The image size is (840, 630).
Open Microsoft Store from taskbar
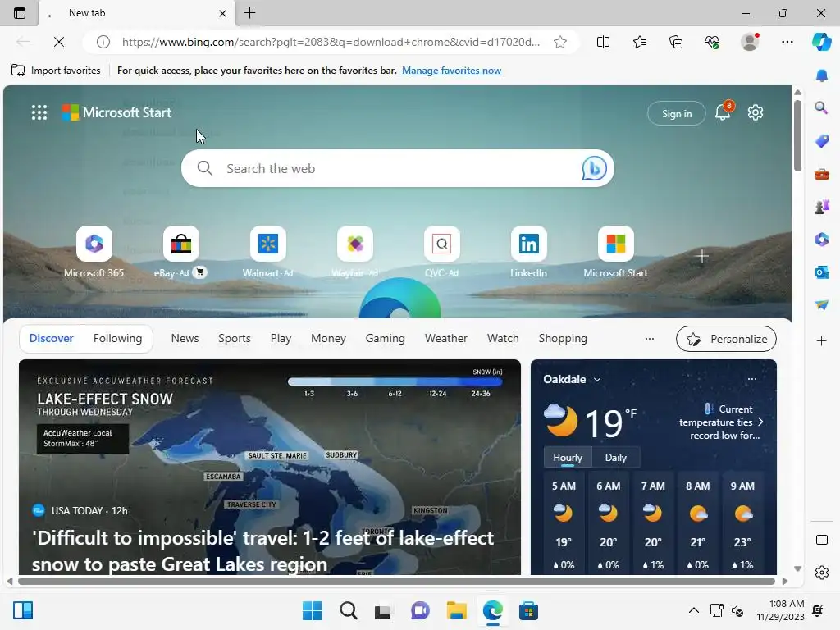pyautogui.click(x=528, y=610)
